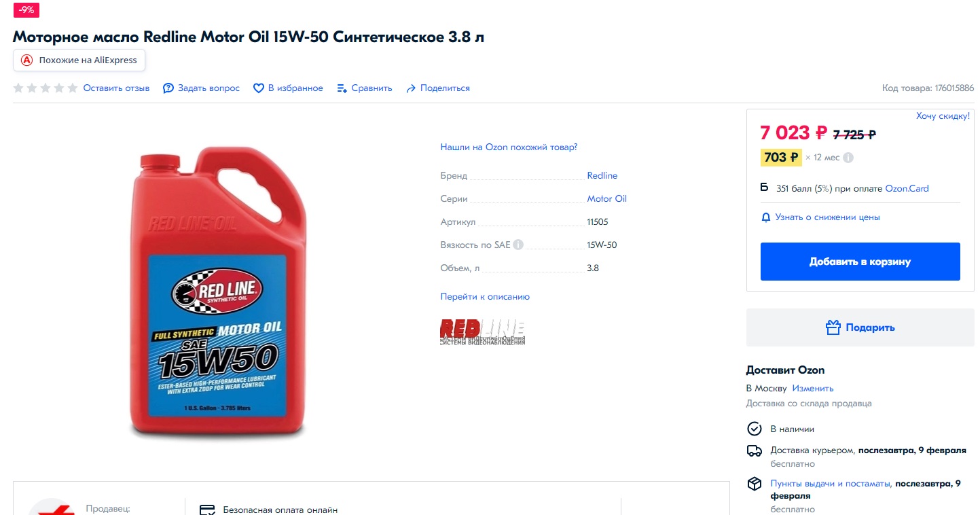Open the Redline brand link

click(602, 175)
